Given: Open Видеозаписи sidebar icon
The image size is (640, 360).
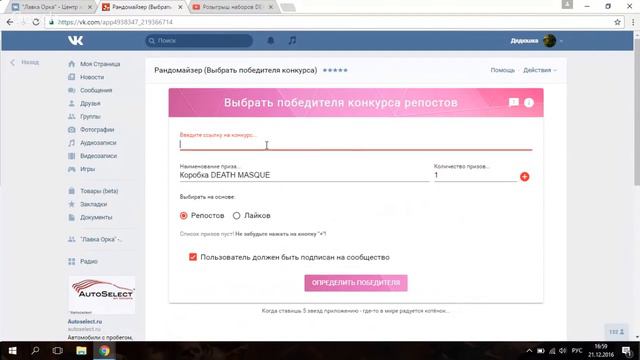Looking at the screenshot, I should pos(72,156).
